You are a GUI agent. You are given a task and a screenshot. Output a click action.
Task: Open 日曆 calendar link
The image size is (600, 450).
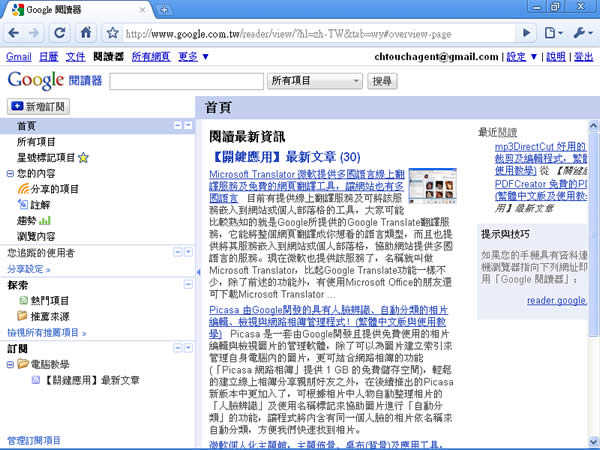click(49, 57)
